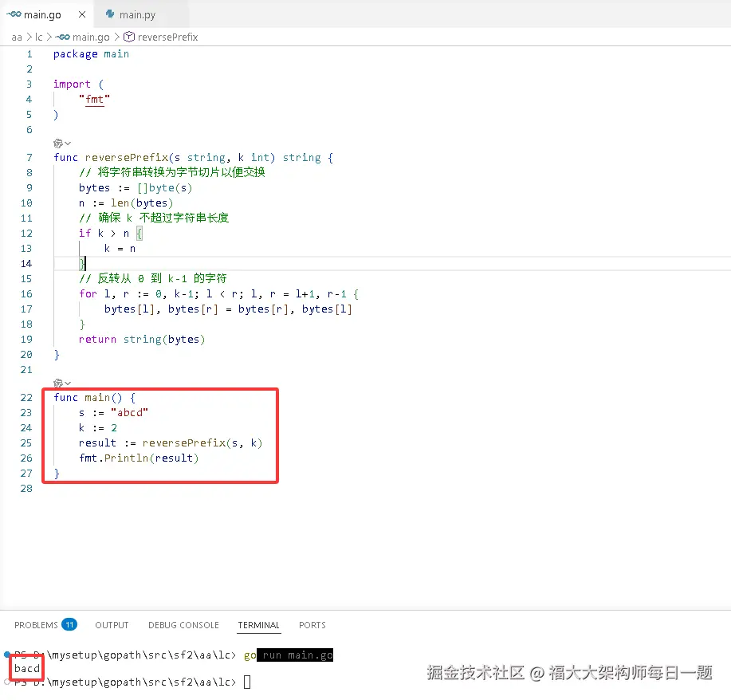731x700 pixels.
Task: Click 'return string(bytes)' on line 19
Action: coord(142,340)
